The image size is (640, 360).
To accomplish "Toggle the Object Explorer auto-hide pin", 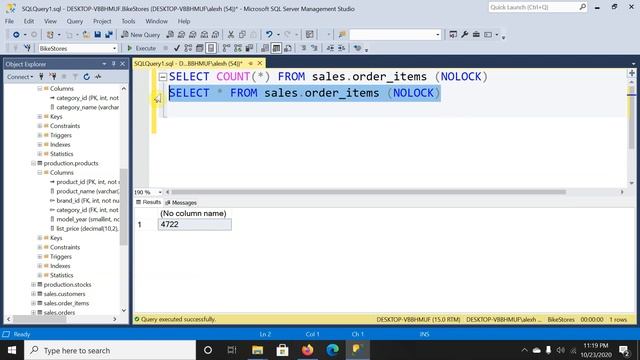I will 113,64.
